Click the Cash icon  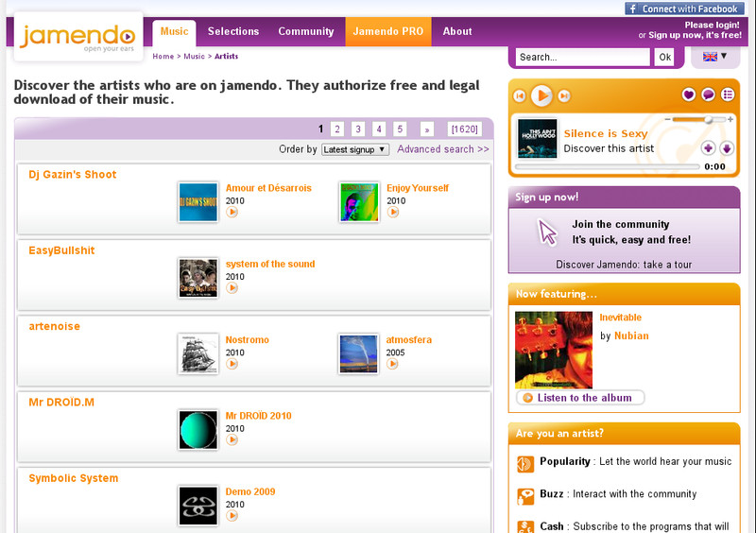(525, 526)
